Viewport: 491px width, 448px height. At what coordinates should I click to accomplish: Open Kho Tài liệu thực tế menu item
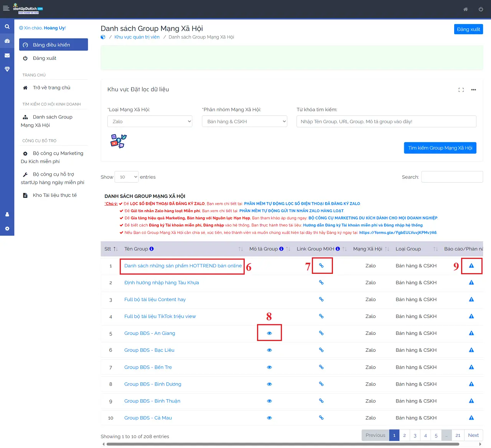(54, 195)
